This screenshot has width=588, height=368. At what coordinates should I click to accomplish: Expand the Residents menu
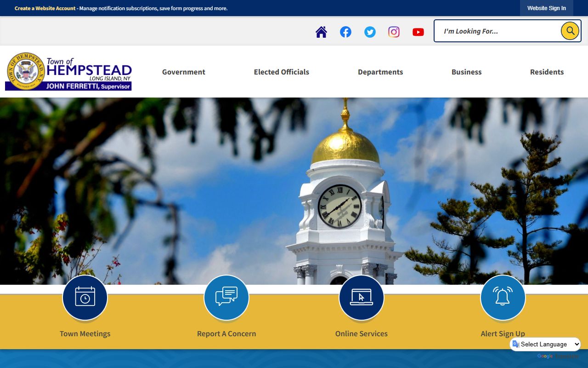pos(547,72)
